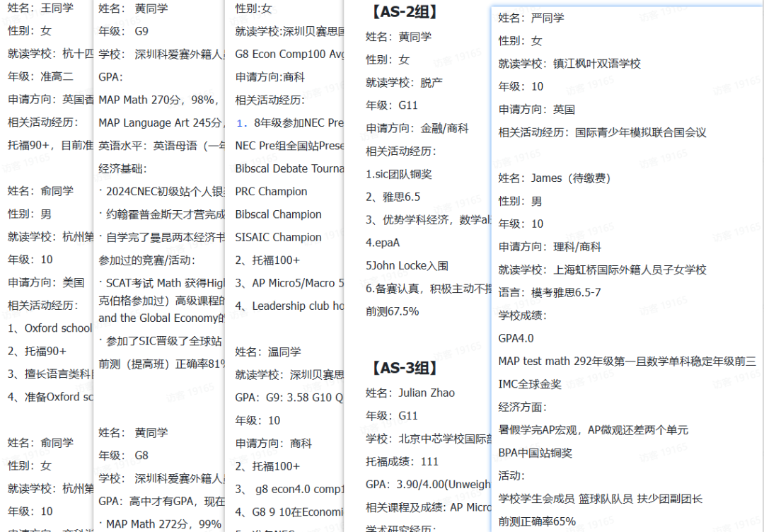Click the line starting '托福90+,目前准'
The image size is (764, 532).
click(50, 145)
